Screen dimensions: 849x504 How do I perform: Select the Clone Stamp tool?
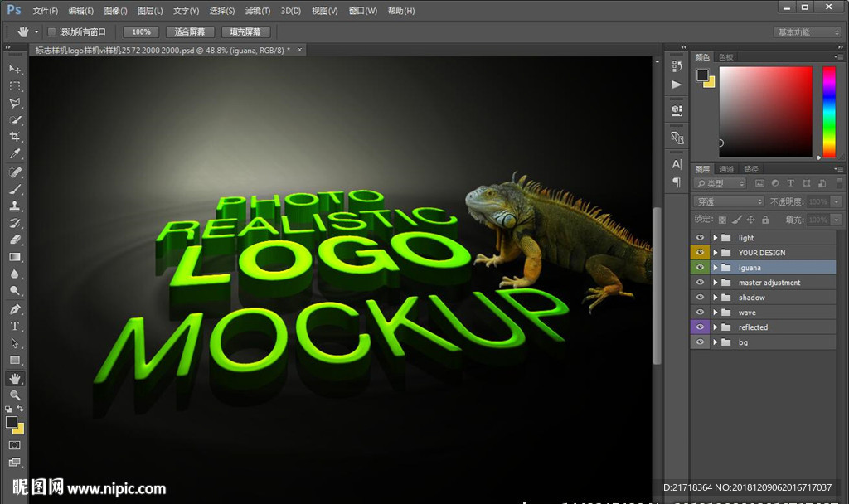pyautogui.click(x=15, y=206)
